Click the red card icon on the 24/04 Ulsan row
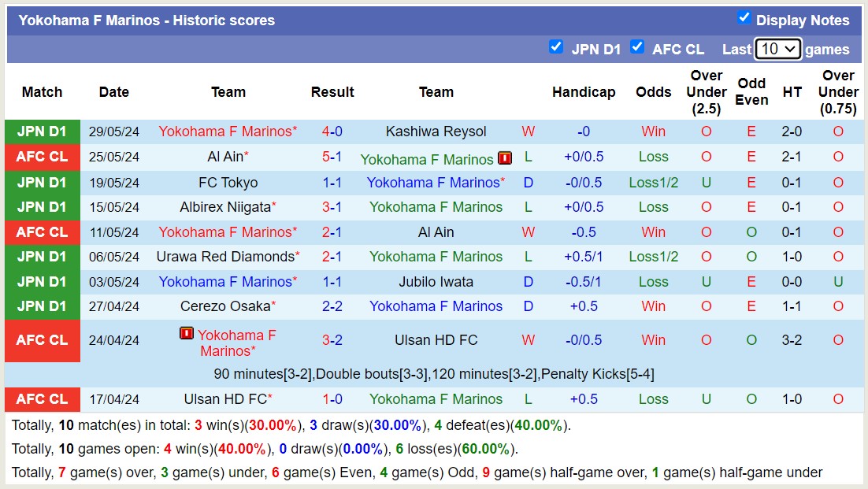 (187, 333)
